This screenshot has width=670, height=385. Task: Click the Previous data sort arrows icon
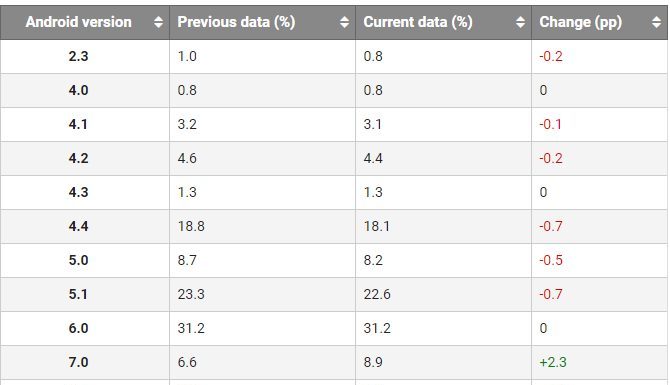tap(344, 22)
